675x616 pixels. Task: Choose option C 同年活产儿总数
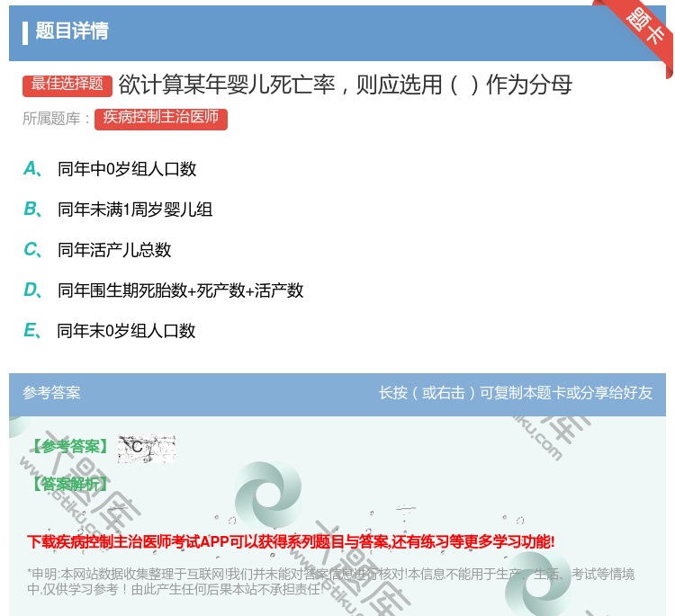pyautogui.click(x=97, y=250)
